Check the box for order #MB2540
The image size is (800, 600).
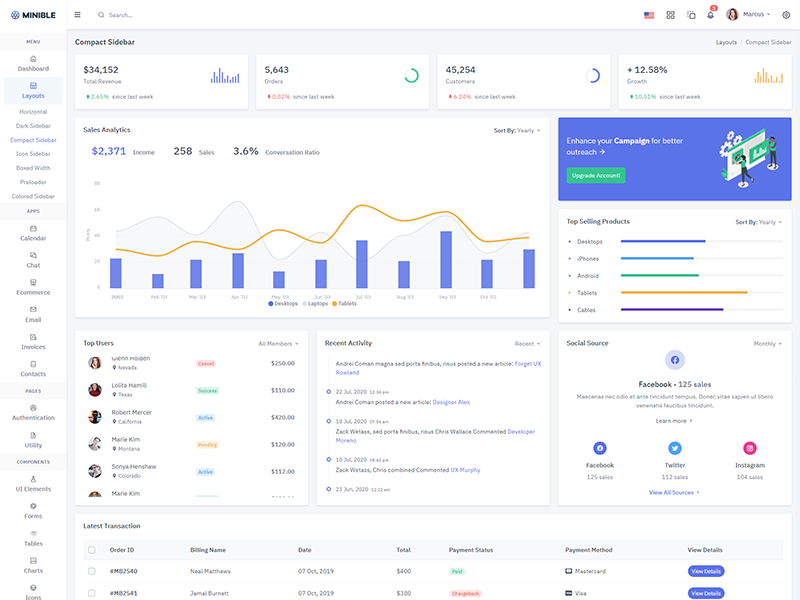click(92, 571)
